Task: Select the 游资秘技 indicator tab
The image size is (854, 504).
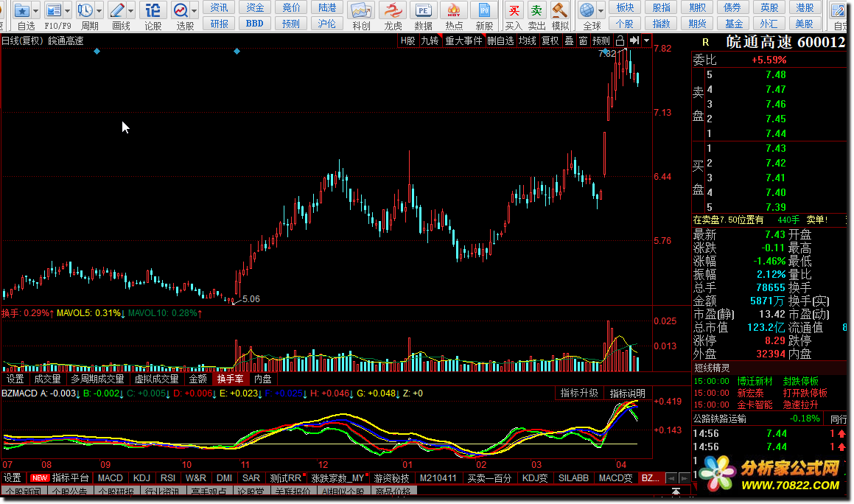Action: (x=391, y=478)
